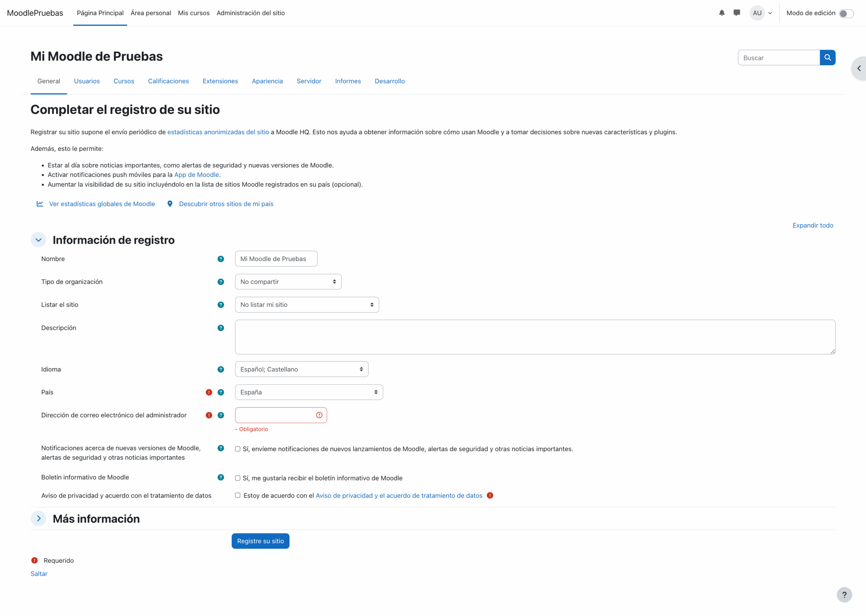Click the administrator email input field
Image resolution: width=866 pixels, height=616 pixels.
point(281,416)
